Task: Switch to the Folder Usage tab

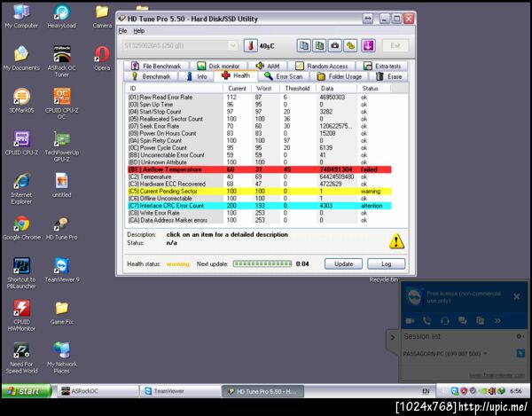Action: [x=340, y=76]
